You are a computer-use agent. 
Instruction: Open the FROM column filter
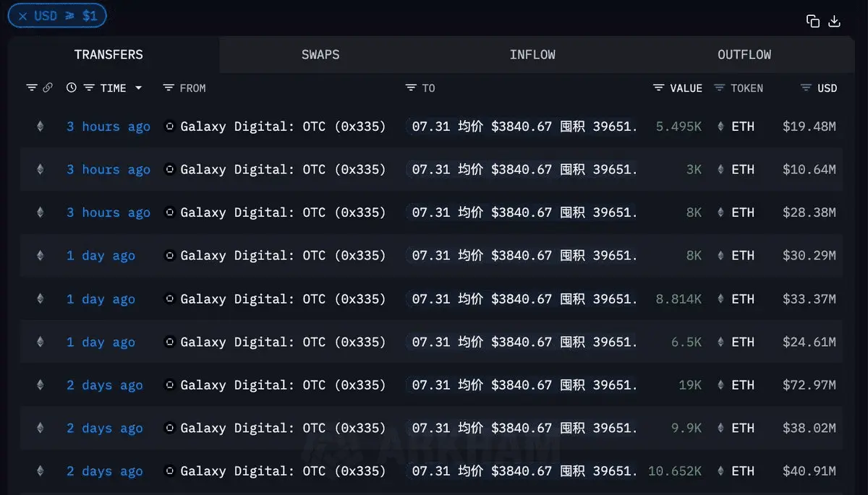tap(169, 88)
